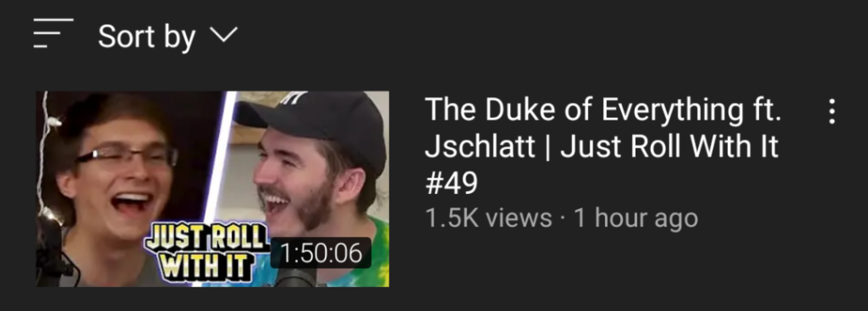The width and height of the screenshot is (868, 311).
Task: Open the Just Roll With It #49 thumbnail
Action: [x=213, y=189]
